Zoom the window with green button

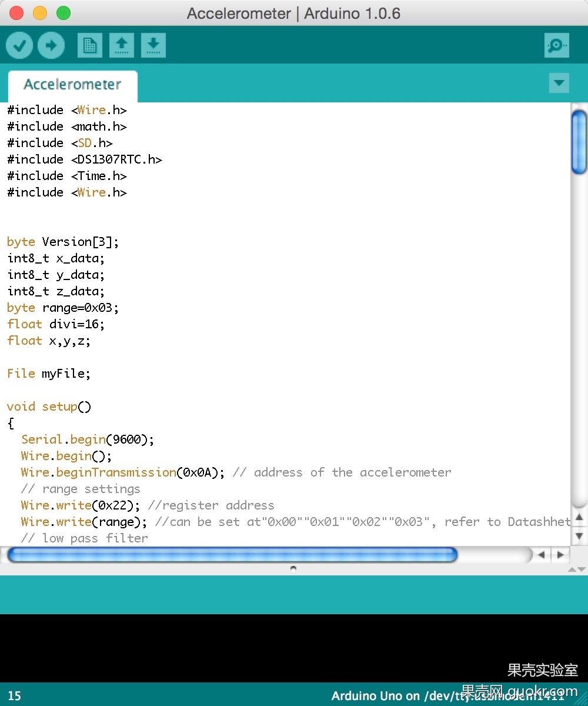point(63,13)
